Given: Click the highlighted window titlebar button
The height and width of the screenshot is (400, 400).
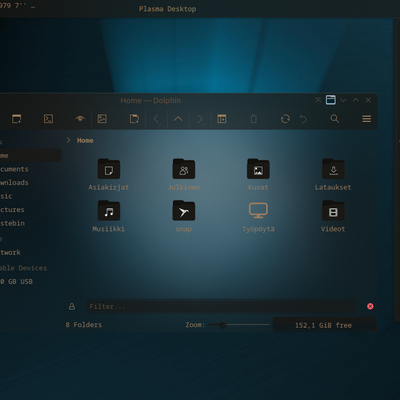Looking at the screenshot, I should click(331, 100).
